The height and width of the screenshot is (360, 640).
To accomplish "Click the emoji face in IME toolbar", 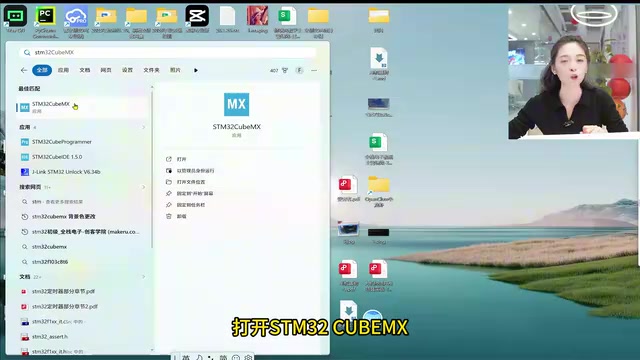I will 236,358.
